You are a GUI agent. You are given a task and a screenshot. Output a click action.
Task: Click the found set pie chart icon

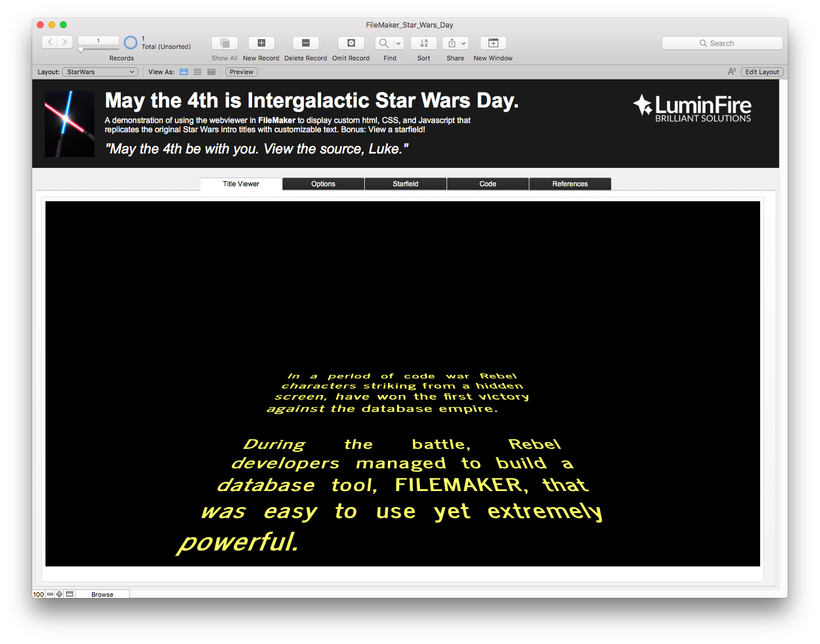point(131,43)
